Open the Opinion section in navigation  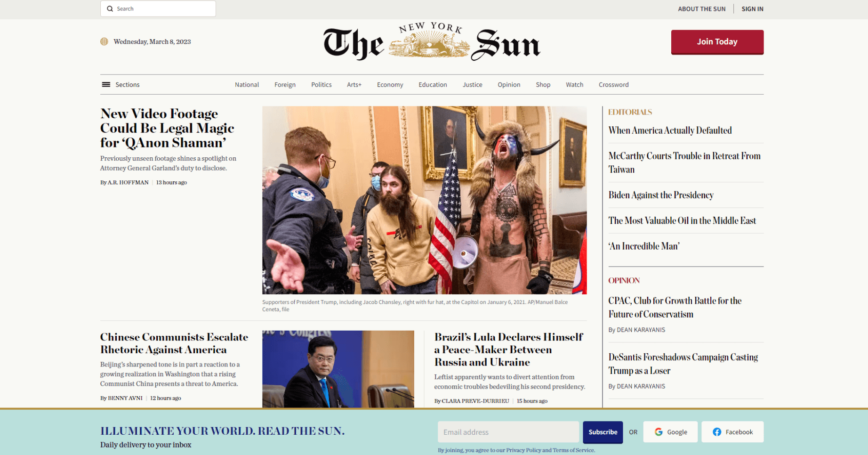pos(509,85)
